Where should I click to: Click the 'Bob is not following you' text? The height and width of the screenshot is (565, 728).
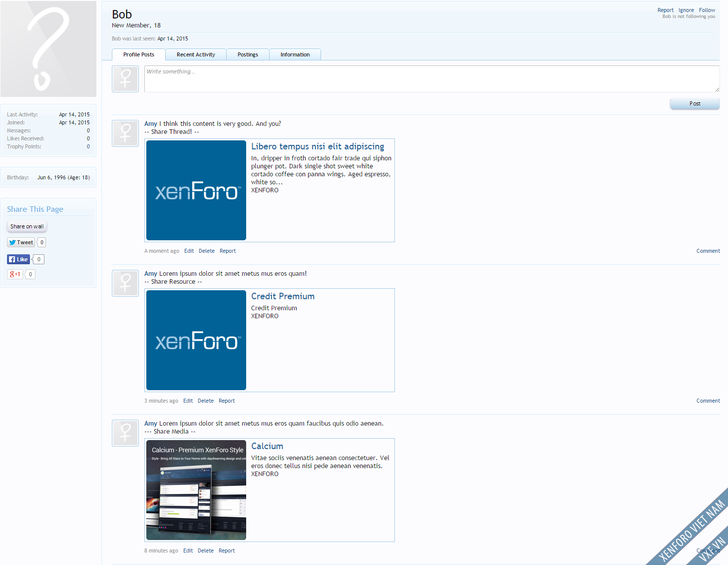coord(689,16)
